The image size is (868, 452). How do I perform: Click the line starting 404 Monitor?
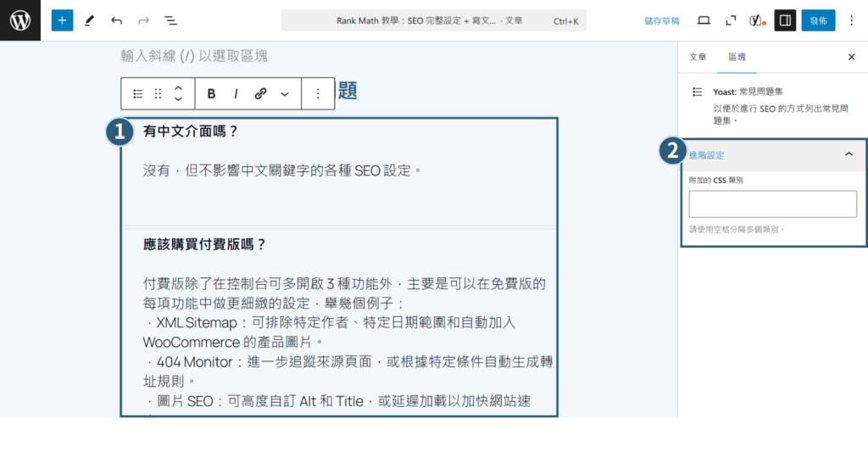pos(350,362)
